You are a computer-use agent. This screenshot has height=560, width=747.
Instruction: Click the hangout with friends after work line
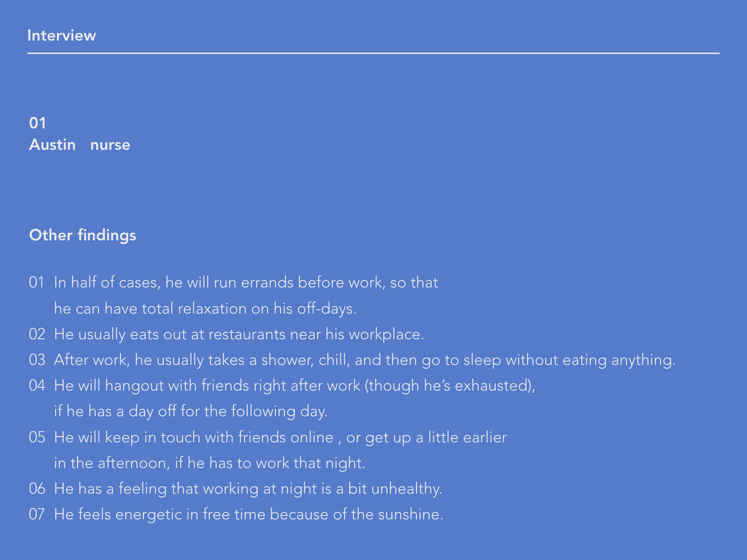294,385
